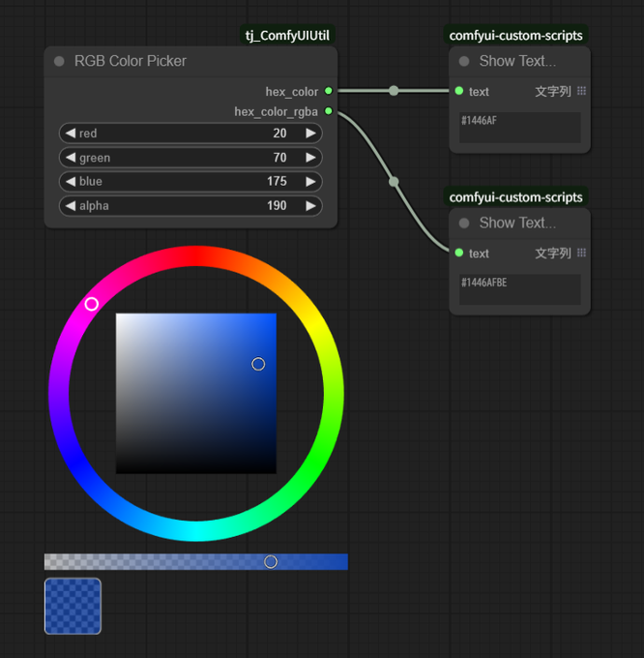
Task: Click the #1446AF text output box
Action: tap(520, 128)
